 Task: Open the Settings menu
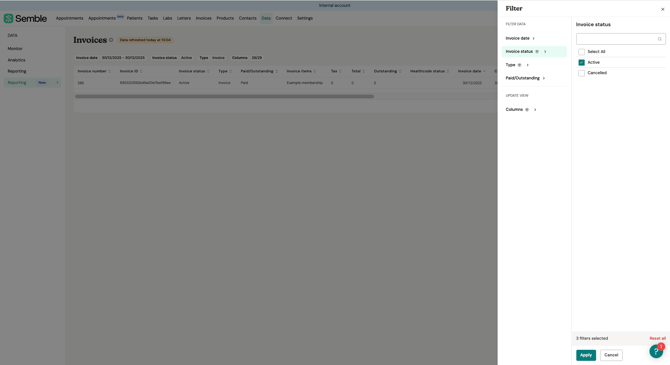305,18
